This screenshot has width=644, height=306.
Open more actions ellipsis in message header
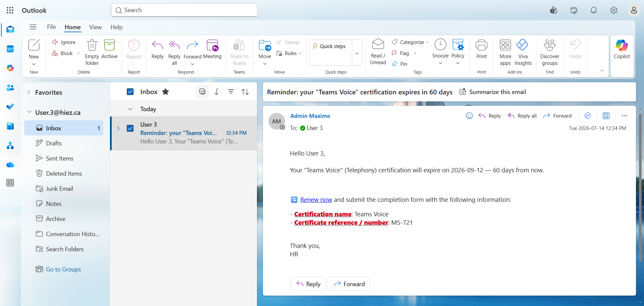pos(624,116)
